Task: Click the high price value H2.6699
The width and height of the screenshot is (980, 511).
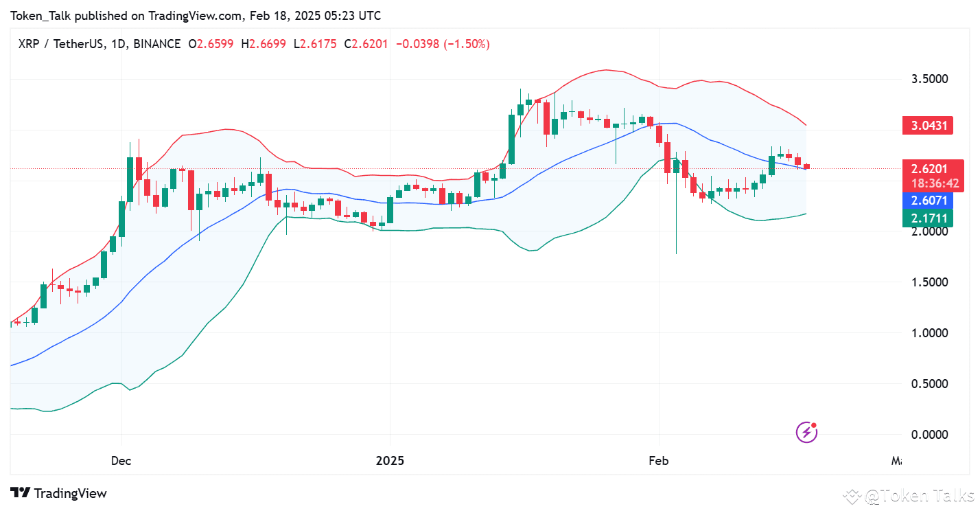Action: pos(264,43)
